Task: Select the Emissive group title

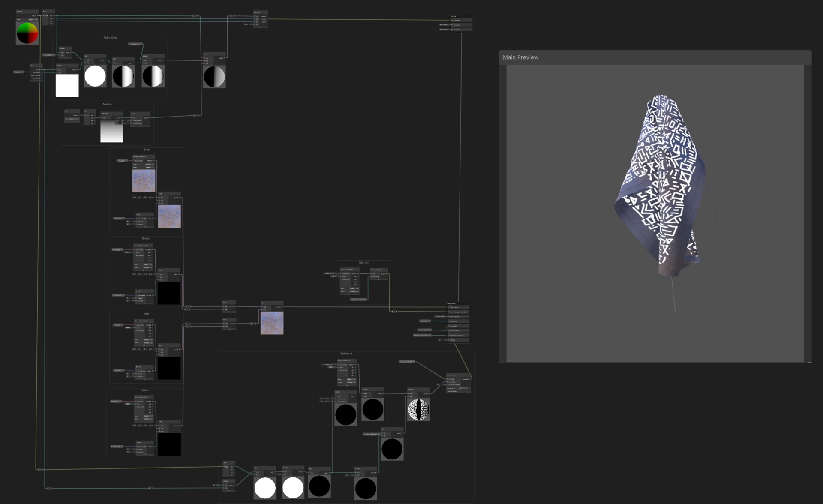Action: point(346,354)
